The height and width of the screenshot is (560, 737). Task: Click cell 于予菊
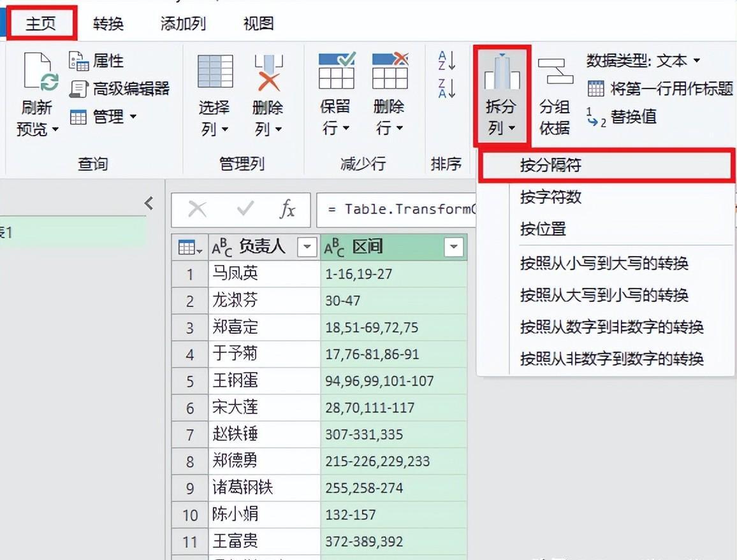pos(264,354)
